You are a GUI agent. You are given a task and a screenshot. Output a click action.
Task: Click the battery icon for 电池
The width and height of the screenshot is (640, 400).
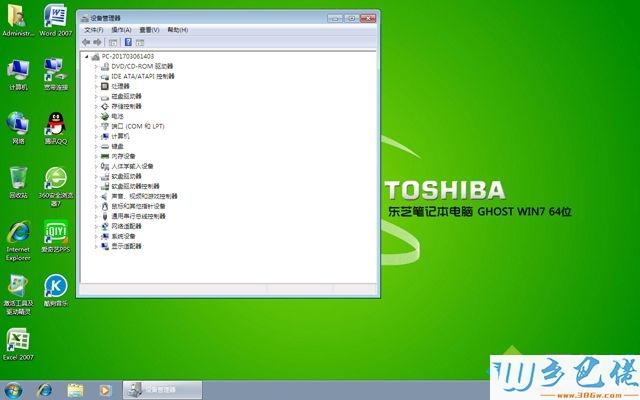(x=105, y=116)
